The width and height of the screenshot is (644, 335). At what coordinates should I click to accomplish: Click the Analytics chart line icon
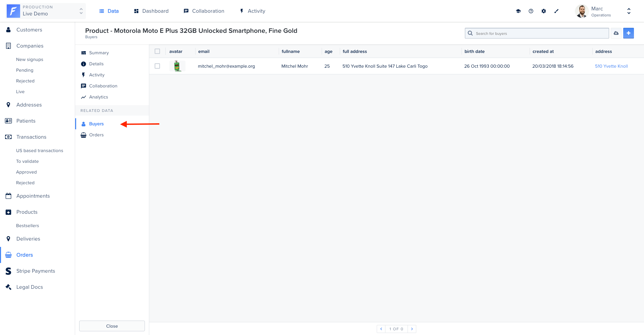click(84, 97)
